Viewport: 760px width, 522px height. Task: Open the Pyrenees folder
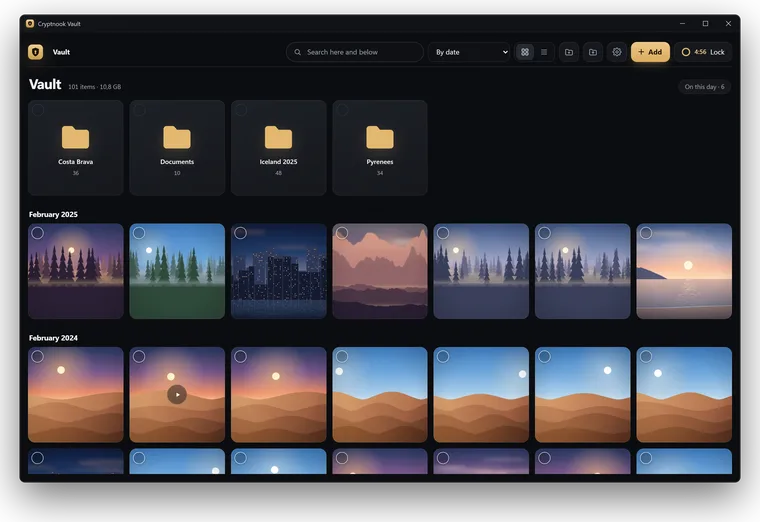pyautogui.click(x=380, y=148)
